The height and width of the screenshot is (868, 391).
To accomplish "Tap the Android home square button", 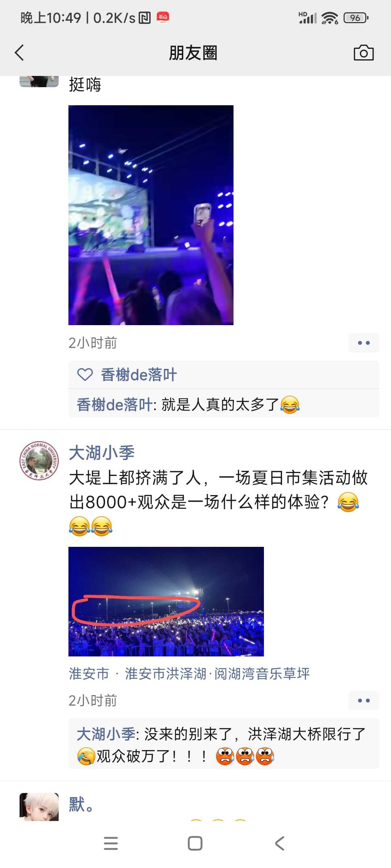I will click(x=195, y=843).
